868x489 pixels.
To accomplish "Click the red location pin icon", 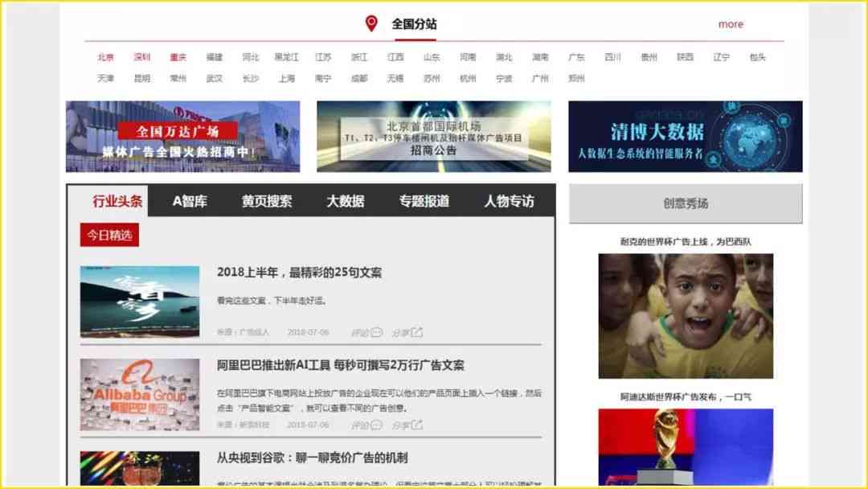I will tap(371, 23).
